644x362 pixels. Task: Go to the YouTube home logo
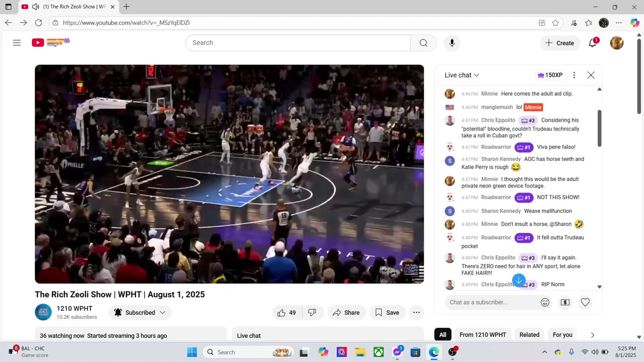click(x=50, y=43)
